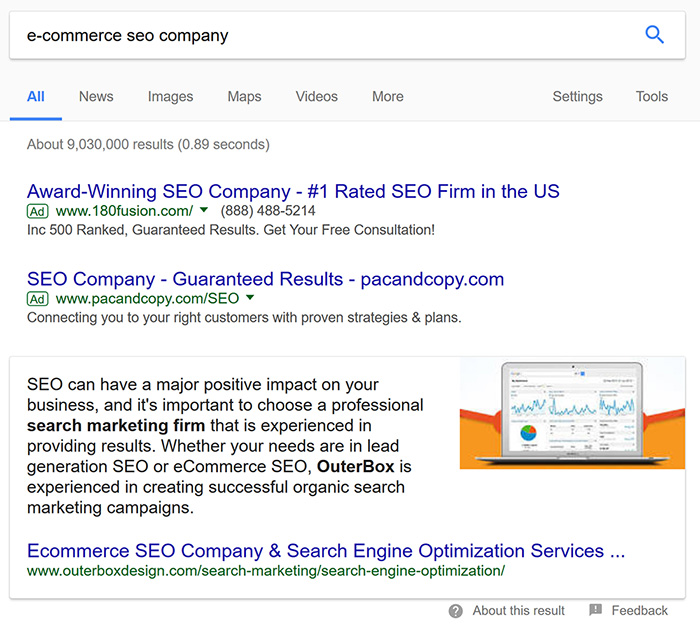
Task: Click the Ad badge next to www.180fusion.com
Action: click(38, 211)
